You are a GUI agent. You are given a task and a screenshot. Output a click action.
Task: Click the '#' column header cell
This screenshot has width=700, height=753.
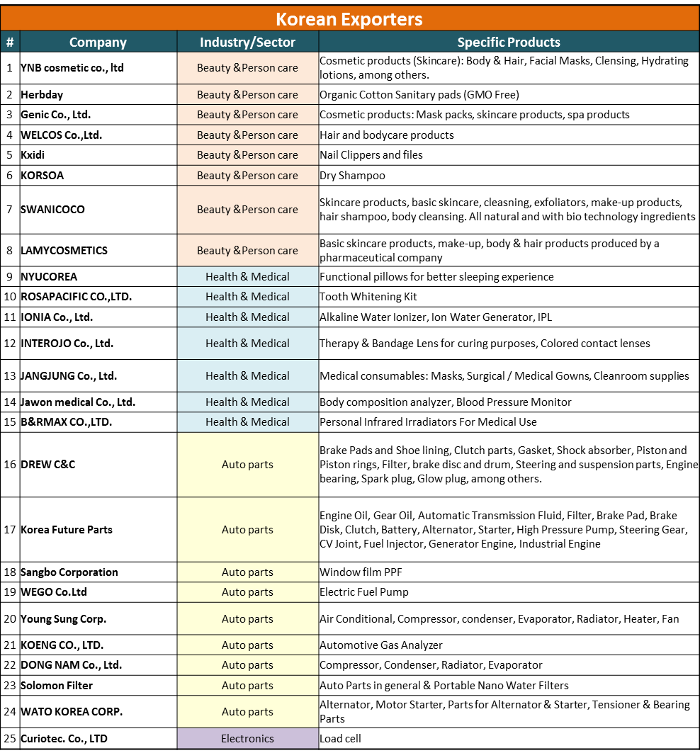tap(10, 42)
